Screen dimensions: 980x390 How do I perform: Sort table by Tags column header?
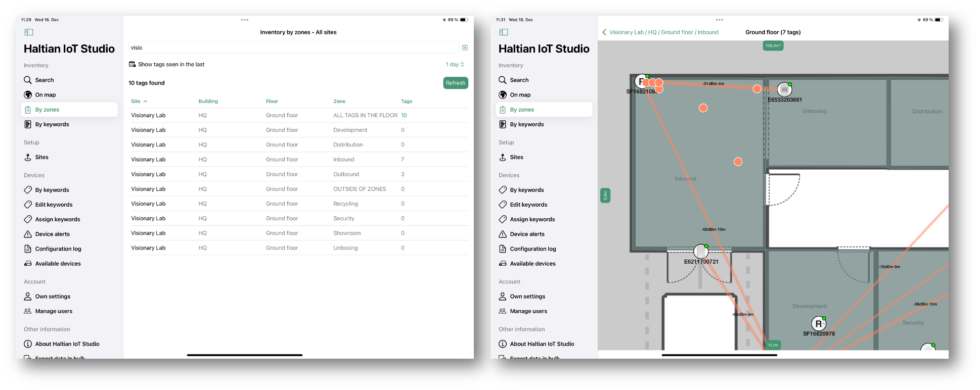(407, 101)
